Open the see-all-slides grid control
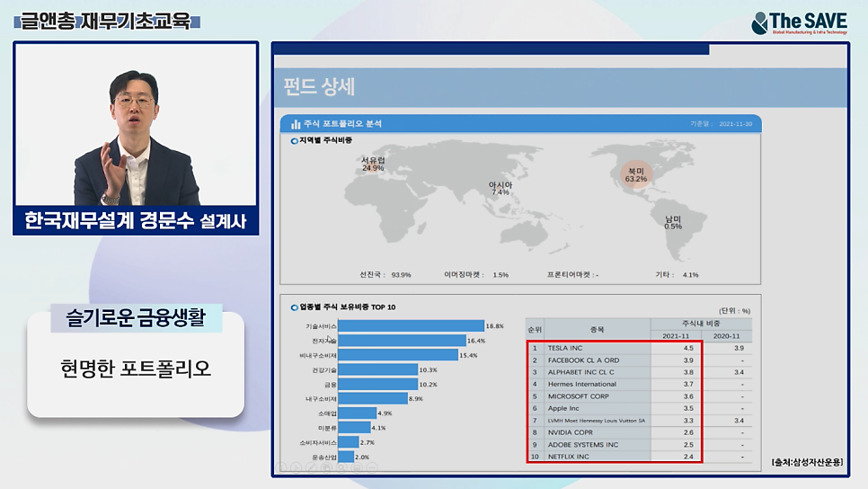Viewport: 868px width, 489px height. pos(326,468)
